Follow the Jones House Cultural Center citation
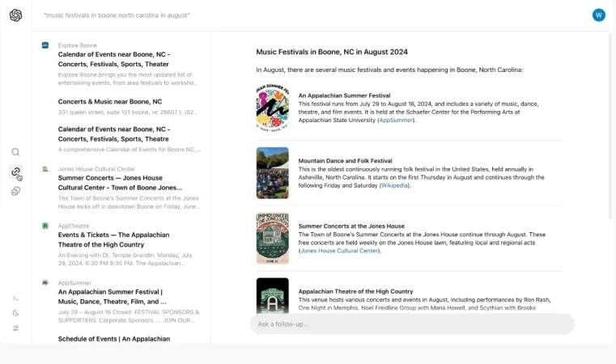Image resolution: width=616 pixels, height=364 pixels. point(339,251)
